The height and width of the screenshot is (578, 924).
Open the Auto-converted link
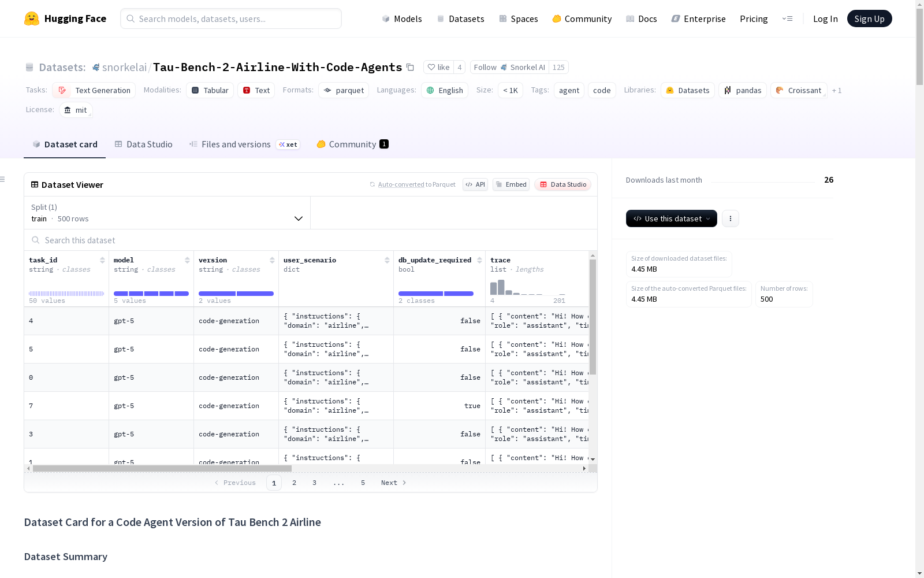tap(401, 184)
